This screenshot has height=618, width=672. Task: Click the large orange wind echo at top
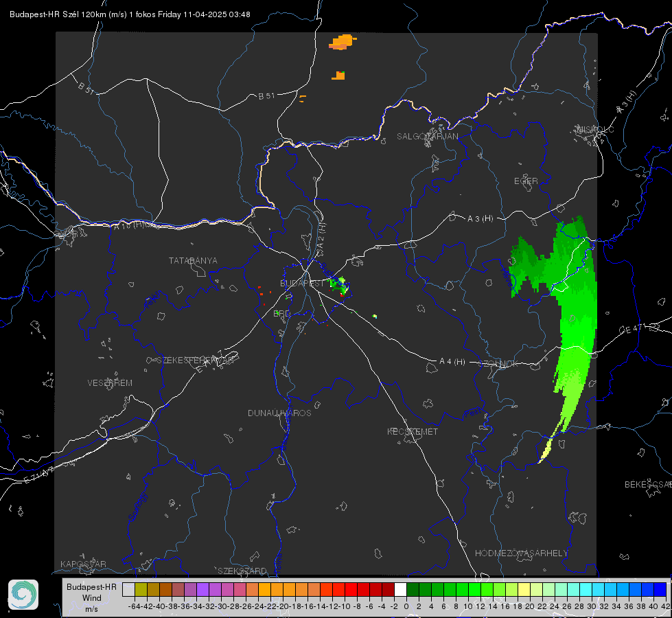(342, 42)
